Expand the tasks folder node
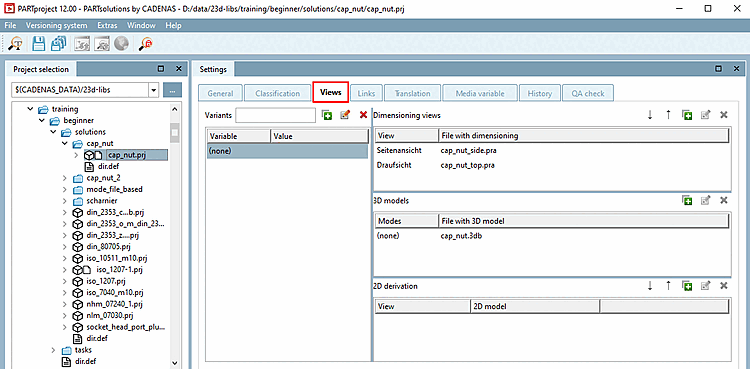The image size is (750, 369). [54, 350]
